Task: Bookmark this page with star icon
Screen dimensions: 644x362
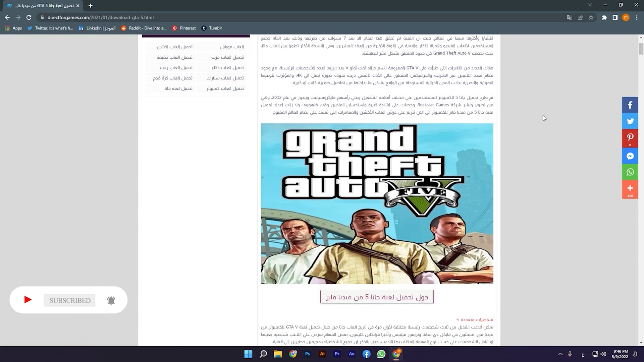Action: click(591, 17)
